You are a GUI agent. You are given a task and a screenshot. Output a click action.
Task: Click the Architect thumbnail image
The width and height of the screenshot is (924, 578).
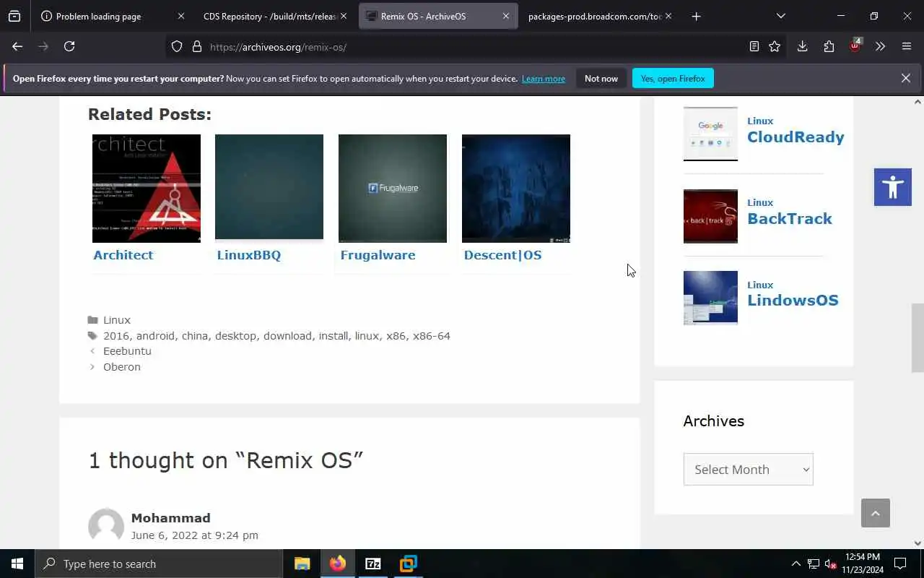pos(147,189)
